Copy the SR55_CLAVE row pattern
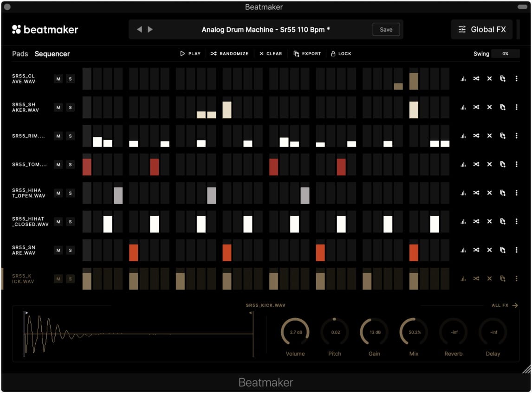Image resolution: width=532 pixels, height=393 pixels. (502, 79)
